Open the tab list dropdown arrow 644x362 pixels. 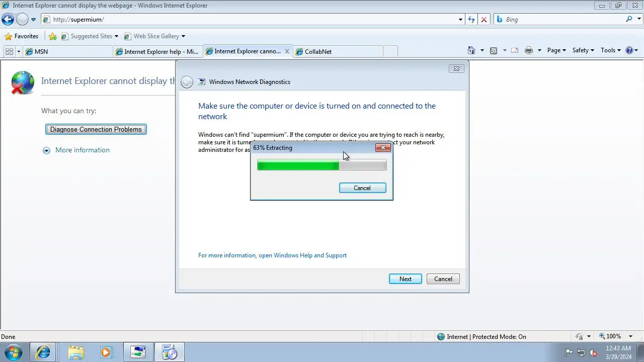19,51
